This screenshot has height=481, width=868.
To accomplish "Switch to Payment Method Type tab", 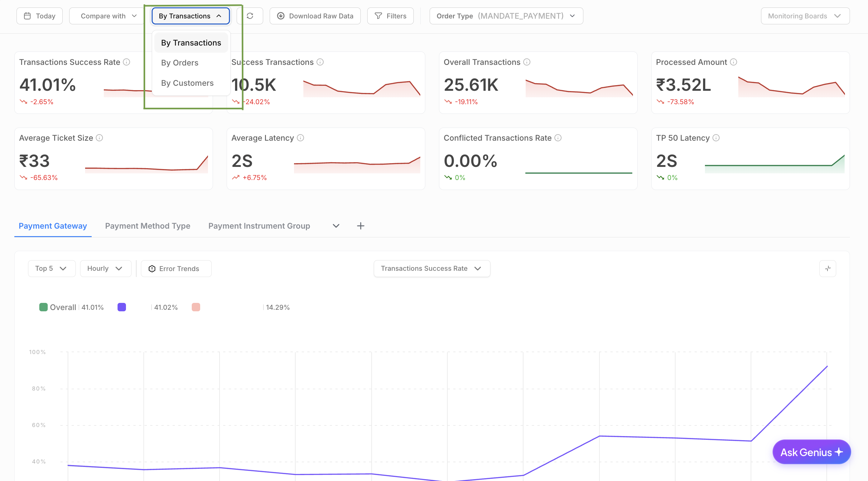I will 147,226.
